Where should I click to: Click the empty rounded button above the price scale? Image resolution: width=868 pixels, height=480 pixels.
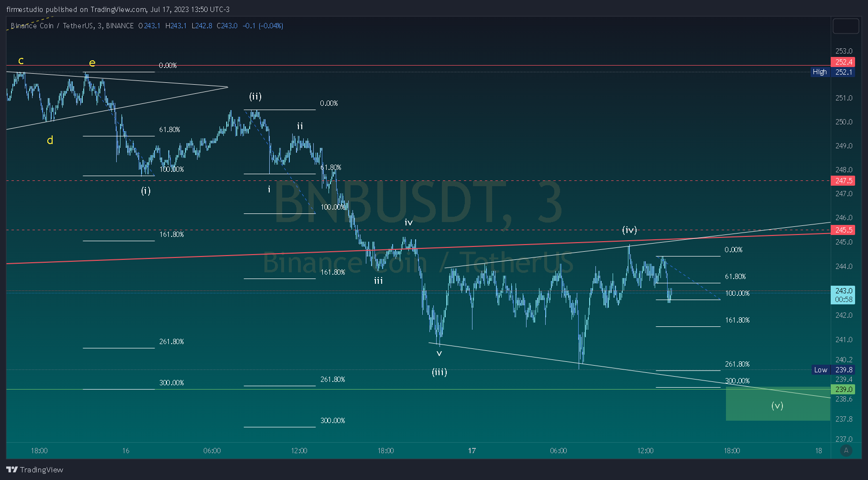click(x=846, y=26)
